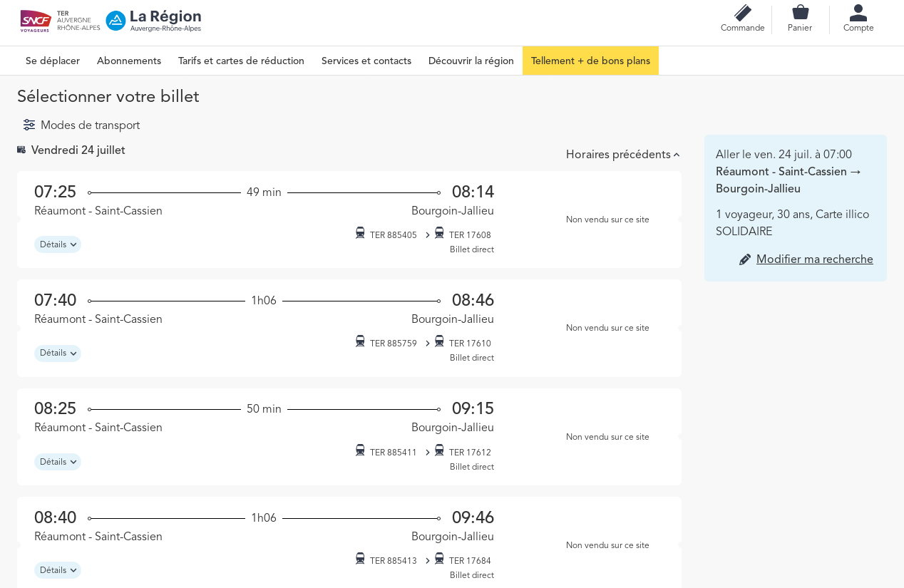This screenshot has width=904, height=588.
Task: Click the TER 17608 train number
Action: 470,235
